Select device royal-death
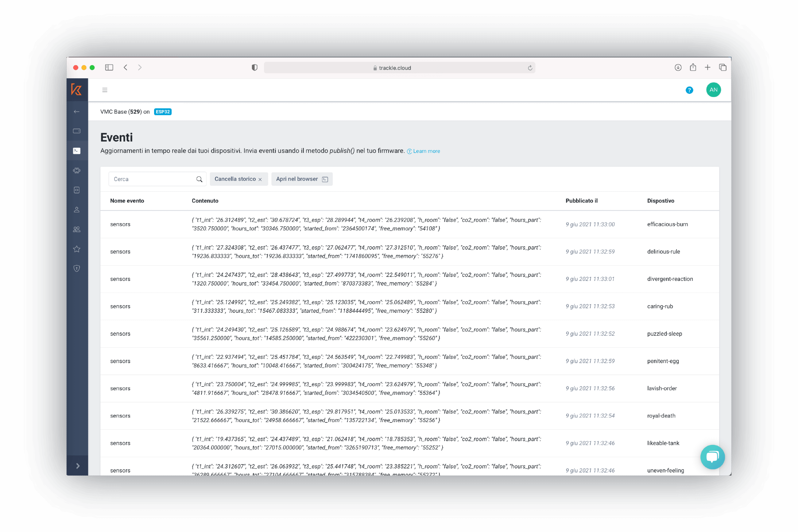798x532 pixels. [661, 416]
